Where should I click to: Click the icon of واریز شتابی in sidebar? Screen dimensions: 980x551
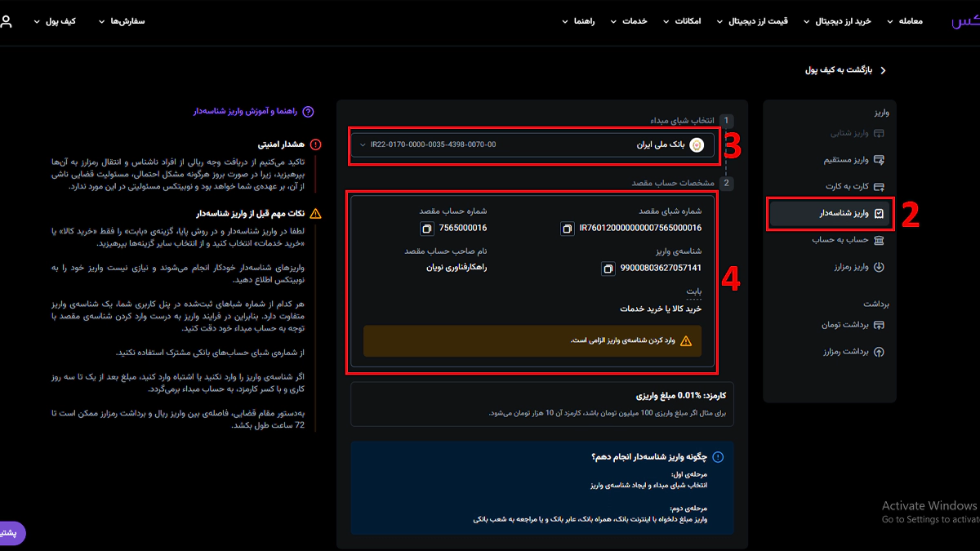[879, 133]
